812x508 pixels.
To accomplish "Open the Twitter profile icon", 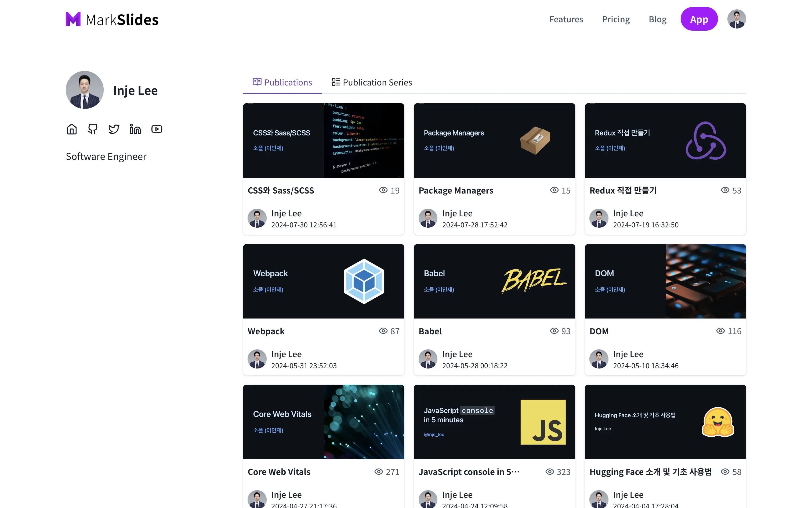I will click(114, 129).
